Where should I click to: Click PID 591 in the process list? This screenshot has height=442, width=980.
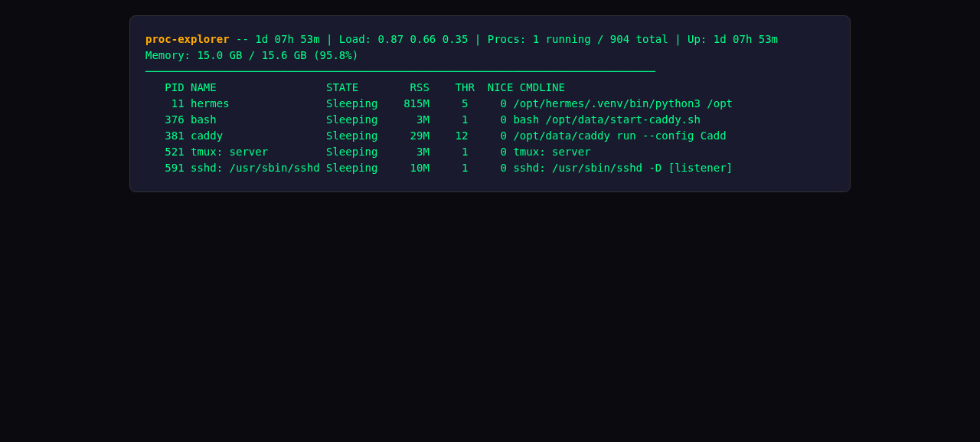[175, 168]
